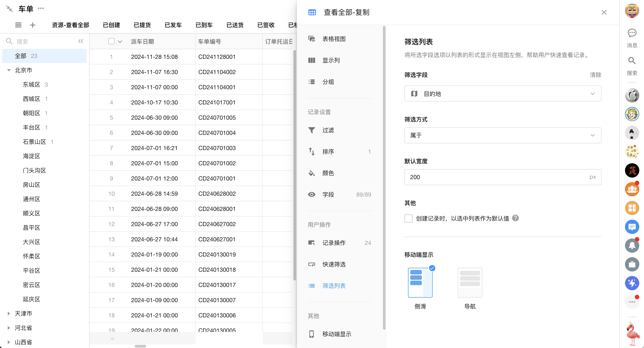
Task: Switch to 已创建 view tab
Action: (x=112, y=25)
